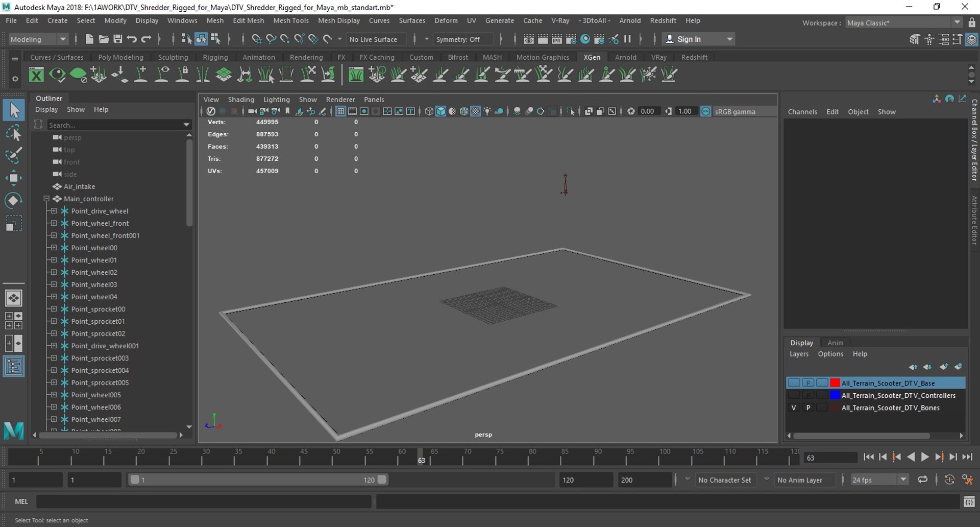Viewport: 980px width, 527px height.
Task: Expand the Point_drive_wheel node
Action: click(x=54, y=211)
